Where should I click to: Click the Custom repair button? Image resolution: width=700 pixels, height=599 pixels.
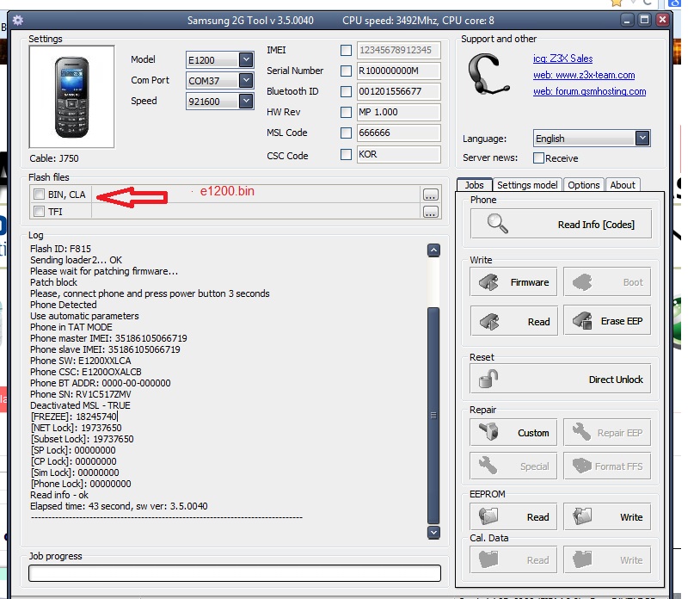point(513,432)
